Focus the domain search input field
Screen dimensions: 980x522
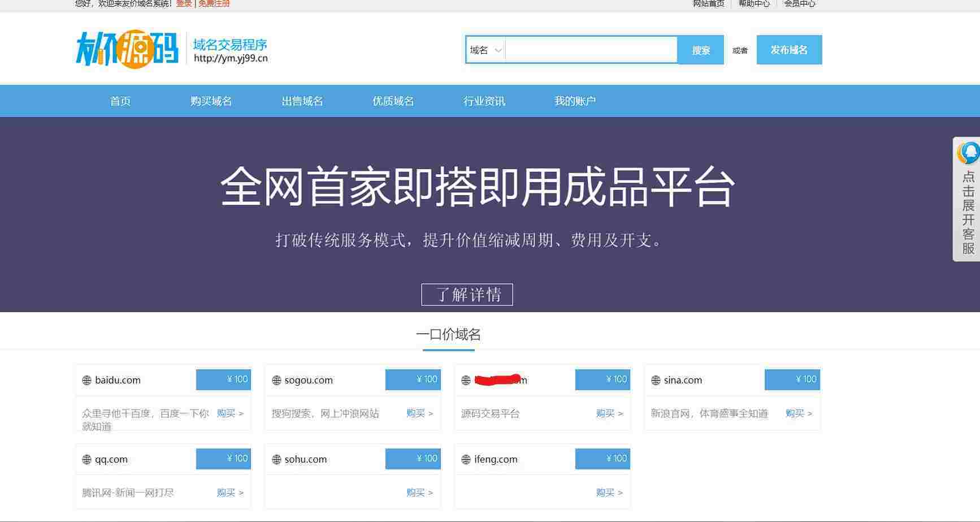591,50
